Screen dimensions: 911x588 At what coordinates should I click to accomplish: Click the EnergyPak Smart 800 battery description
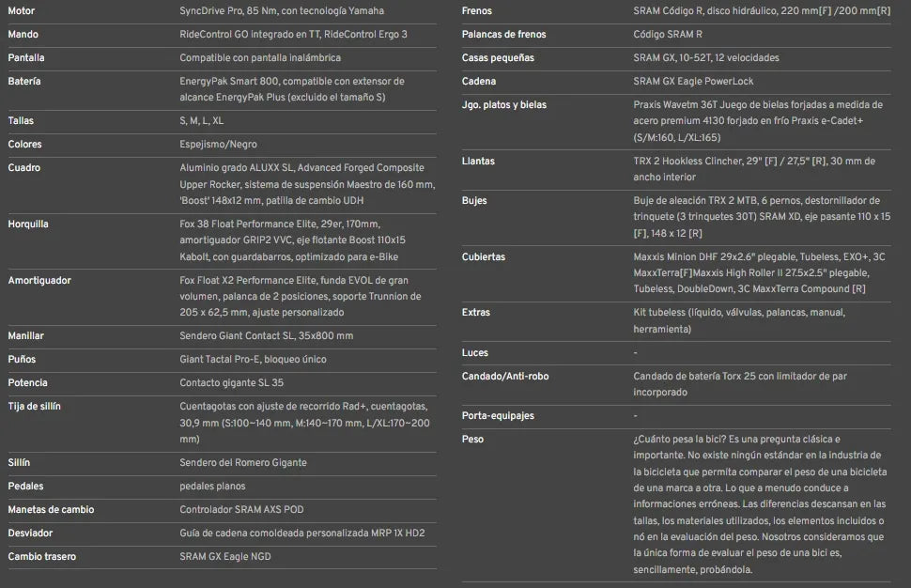(x=291, y=89)
